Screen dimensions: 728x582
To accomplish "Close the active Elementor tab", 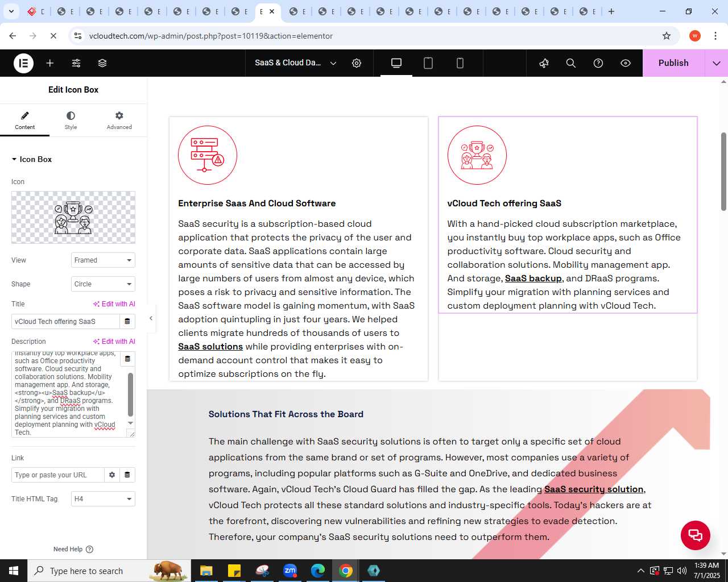I will [272, 11].
